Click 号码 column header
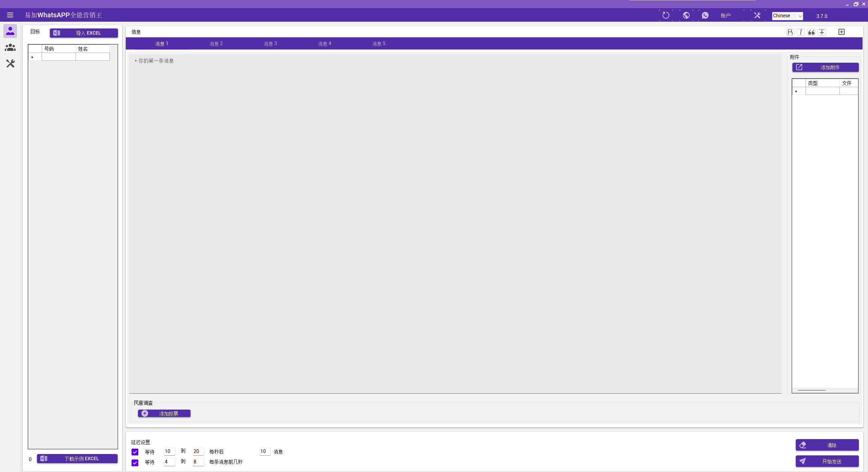The height and width of the screenshot is (472, 868). pos(59,48)
